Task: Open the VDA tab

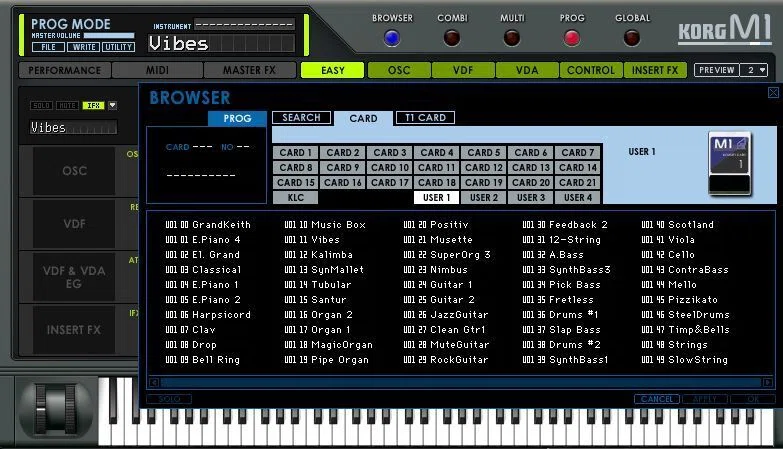Action: 527,70
